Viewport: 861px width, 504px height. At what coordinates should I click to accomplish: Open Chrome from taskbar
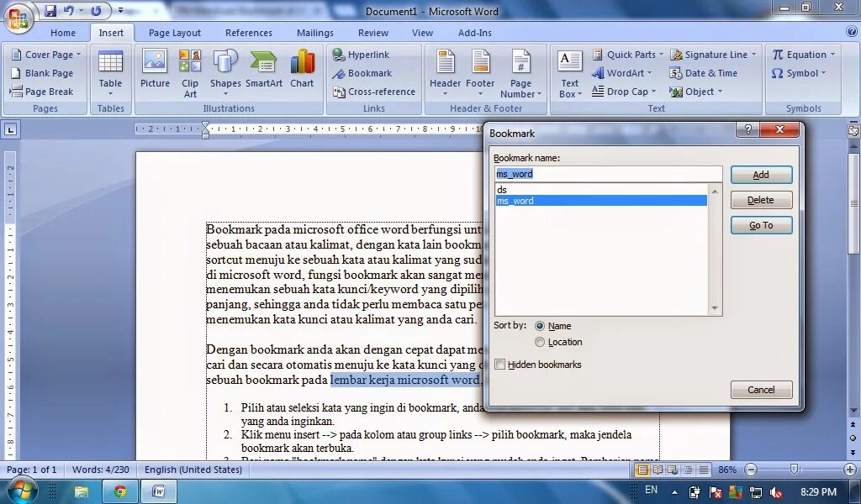coord(119,491)
